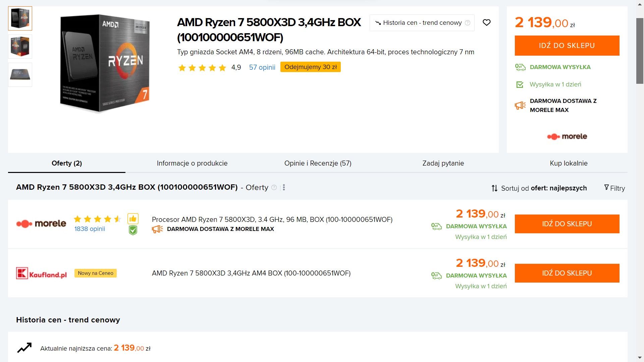Select the first product thumbnail image

tap(20, 18)
